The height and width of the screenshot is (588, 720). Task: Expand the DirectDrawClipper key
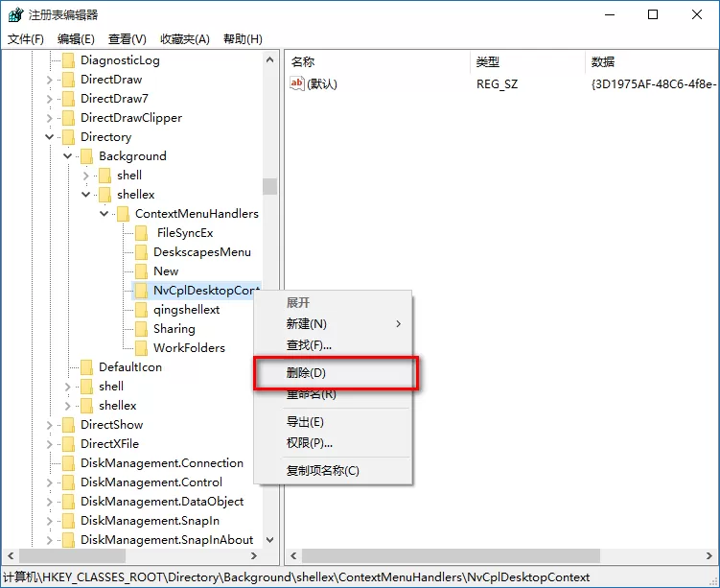click(x=50, y=118)
